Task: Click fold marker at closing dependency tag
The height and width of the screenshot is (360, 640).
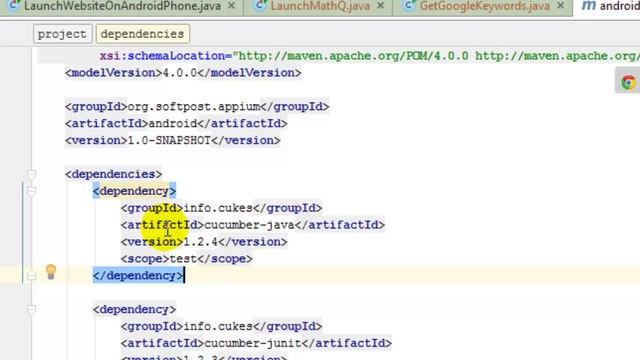Action: coord(31,276)
